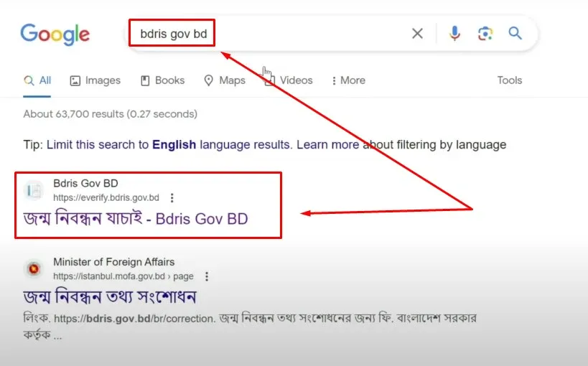Open the search Tools options

[x=510, y=80]
